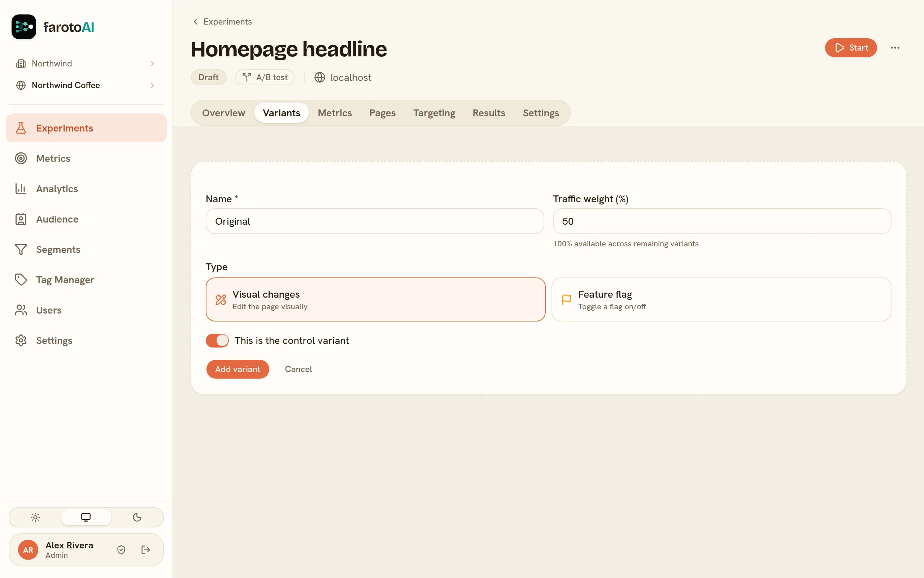
Task: Focus the Name input field
Action: pos(375,221)
